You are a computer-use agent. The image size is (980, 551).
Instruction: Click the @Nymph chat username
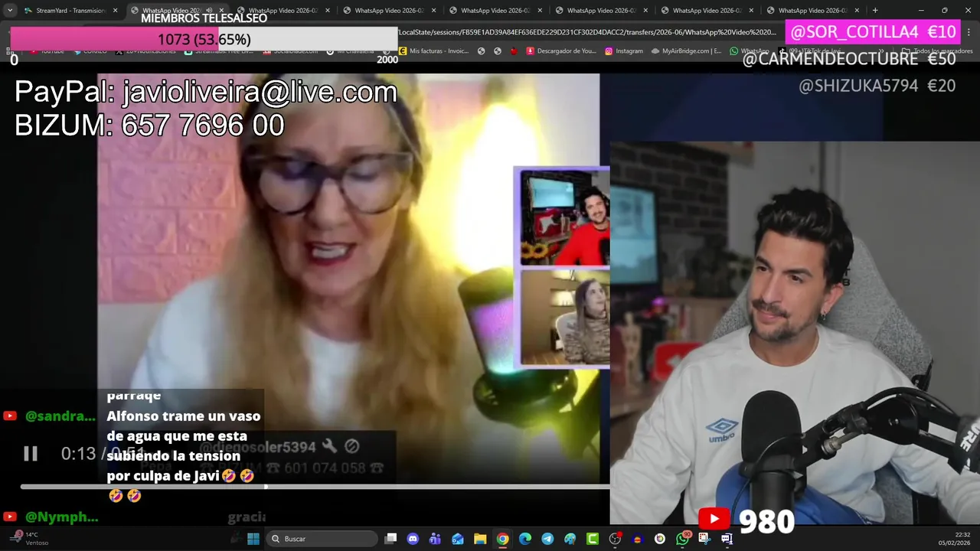61,517
